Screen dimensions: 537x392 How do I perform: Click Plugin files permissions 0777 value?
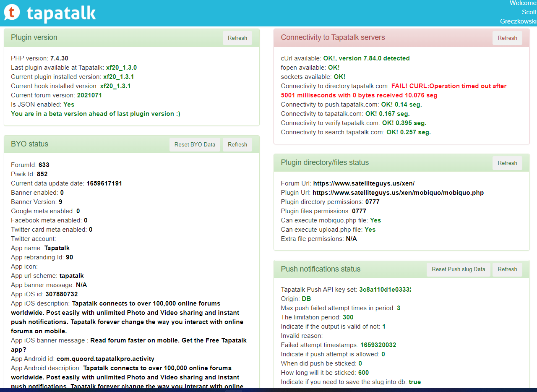coord(359,211)
